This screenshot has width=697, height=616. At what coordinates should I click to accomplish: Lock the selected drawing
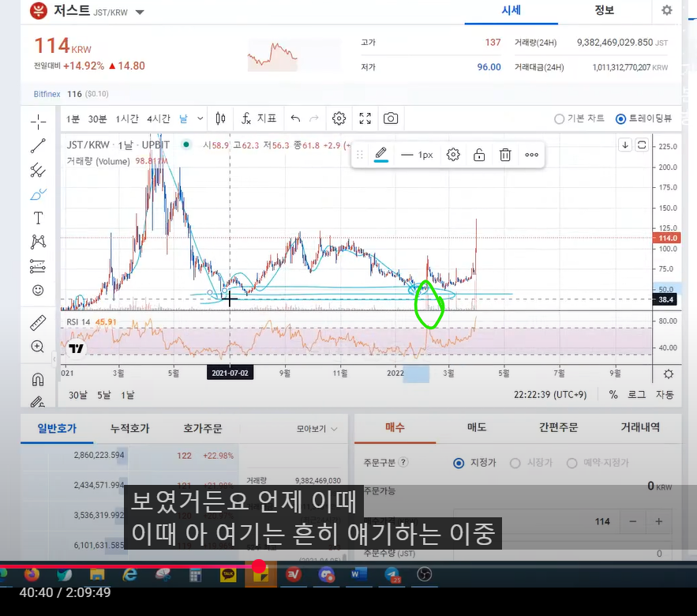[x=479, y=155]
